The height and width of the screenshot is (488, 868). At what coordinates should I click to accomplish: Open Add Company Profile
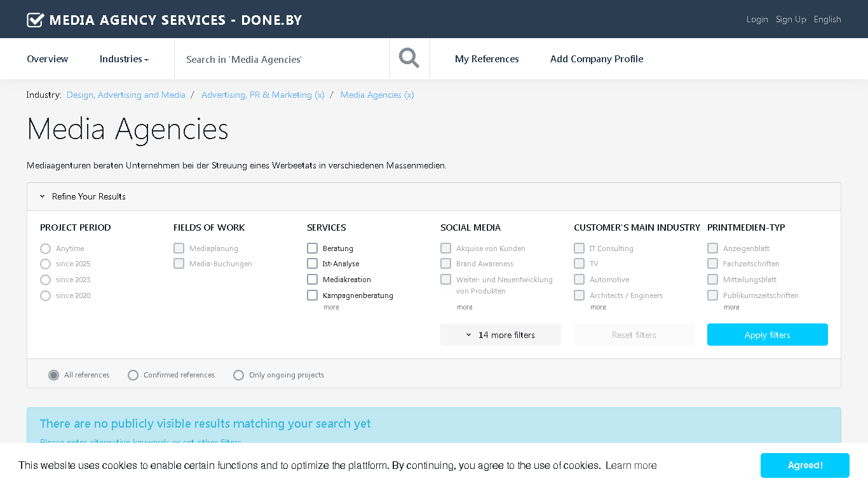(x=597, y=58)
